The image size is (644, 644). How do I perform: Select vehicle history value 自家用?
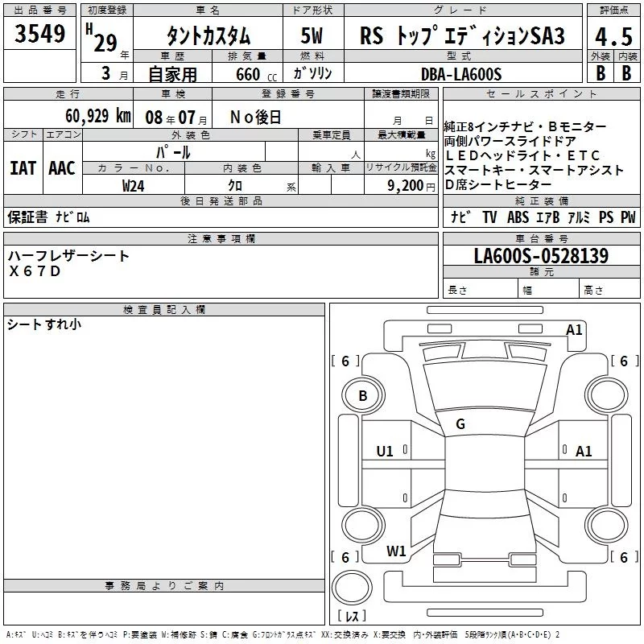172,74
